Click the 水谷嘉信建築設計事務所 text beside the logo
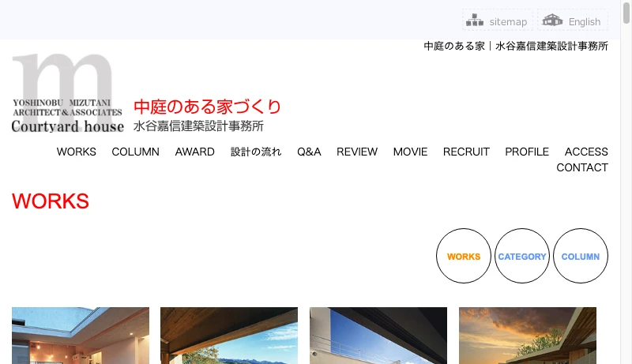This screenshot has height=364, width=632. (x=198, y=126)
